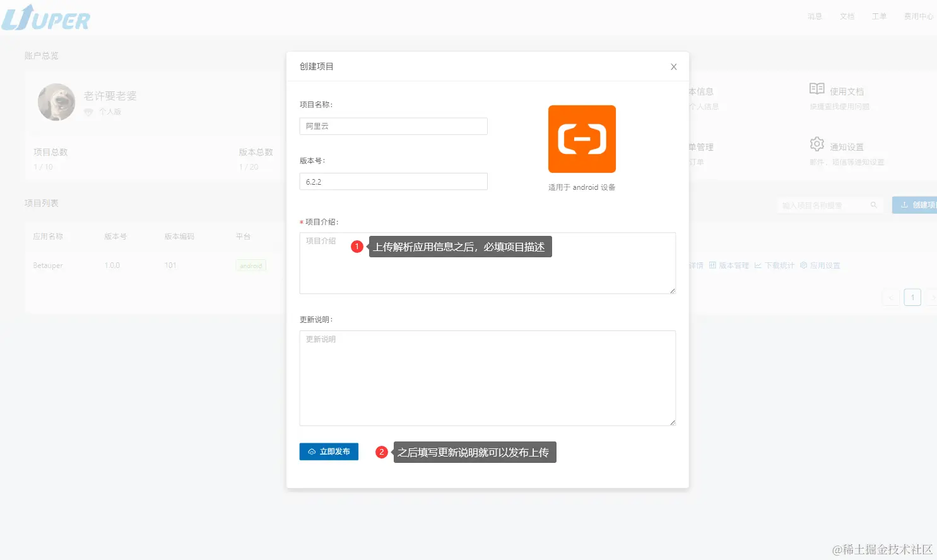937x560 pixels.
Task: Click the cloud icon on 立即发布
Action: (x=312, y=452)
